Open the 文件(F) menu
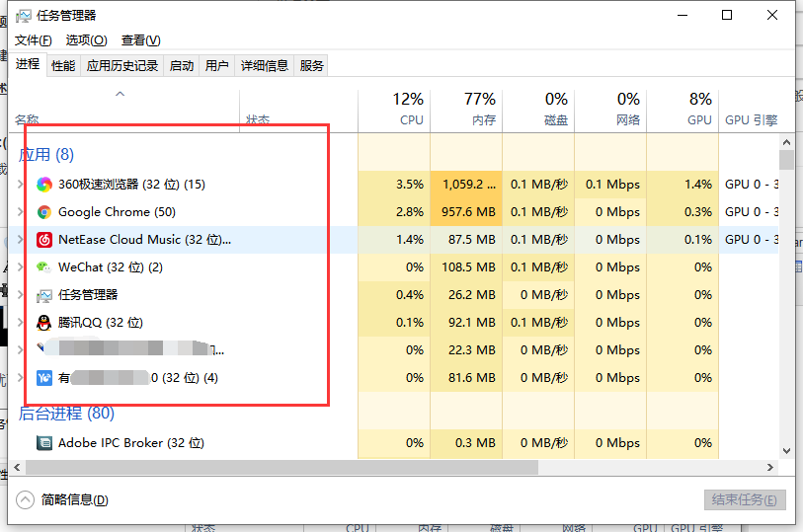Image resolution: width=803 pixels, height=532 pixels. click(33, 40)
